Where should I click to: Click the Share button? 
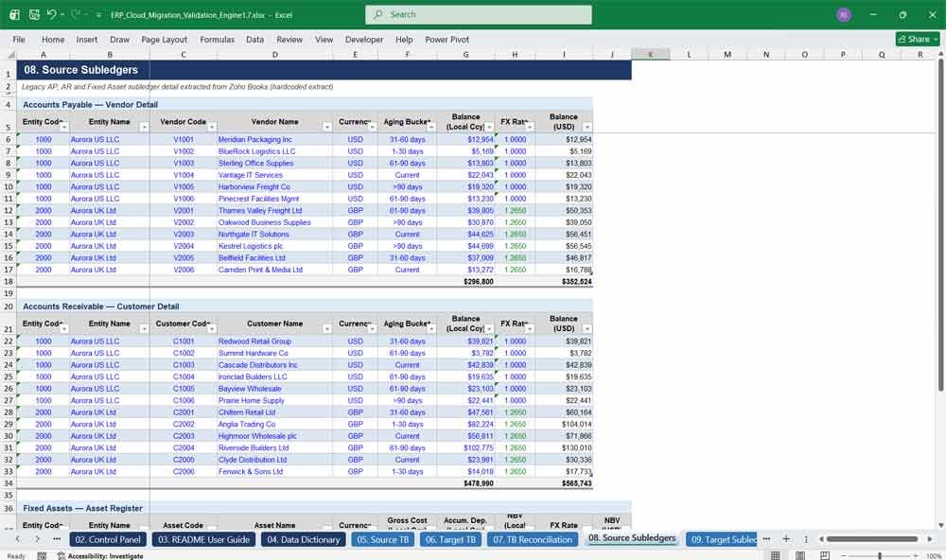918,39
